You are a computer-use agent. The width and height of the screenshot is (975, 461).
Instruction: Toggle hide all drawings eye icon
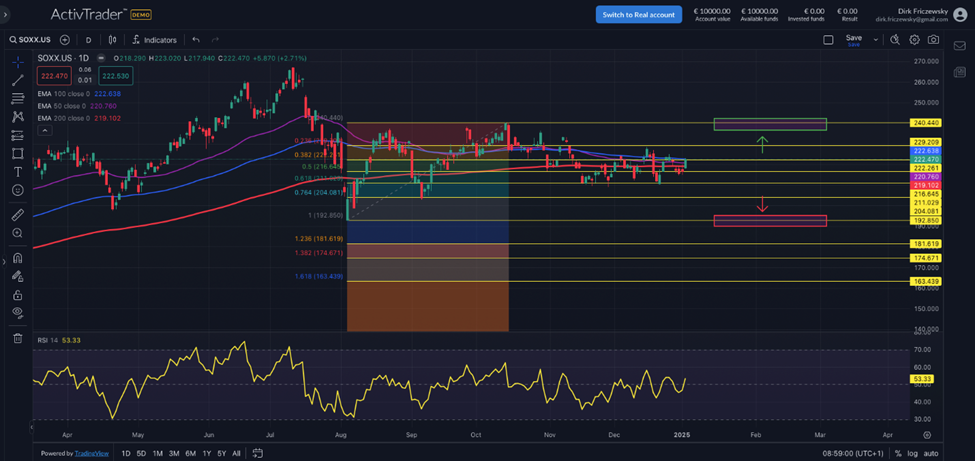[x=18, y=313]
